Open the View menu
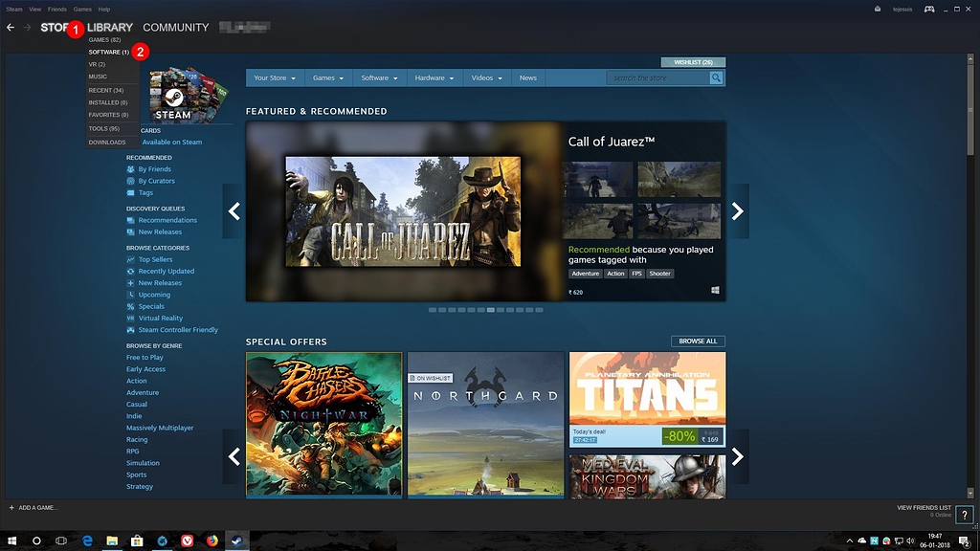The width and height of the screenshot is (980, 551). click(35, 10)
